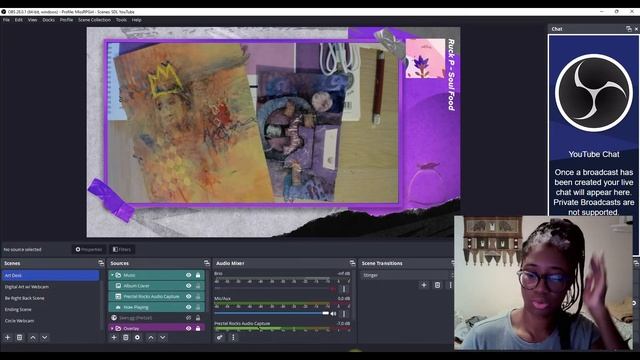
Task: Open the Scene Collection menu
Action: click(x=94, y=20)
